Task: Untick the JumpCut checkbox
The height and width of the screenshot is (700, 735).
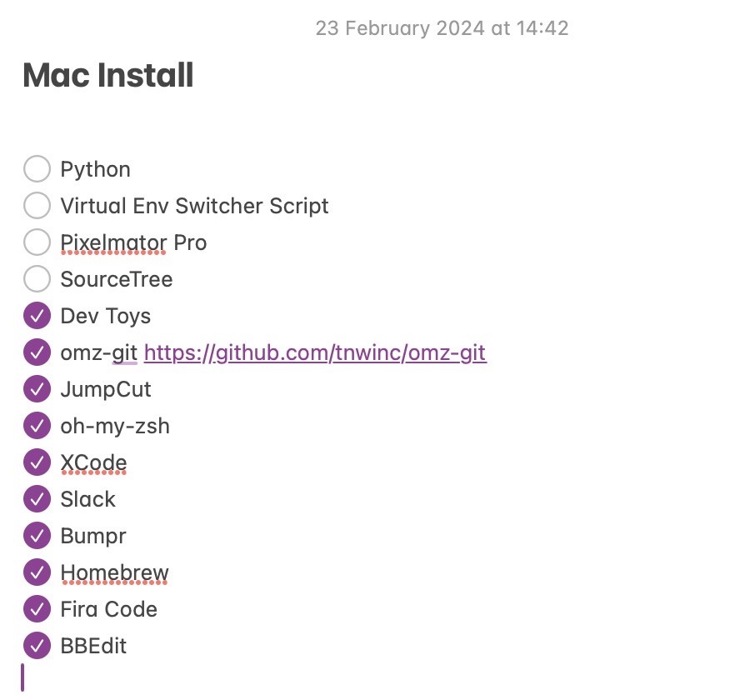Action: click(37, 388)
